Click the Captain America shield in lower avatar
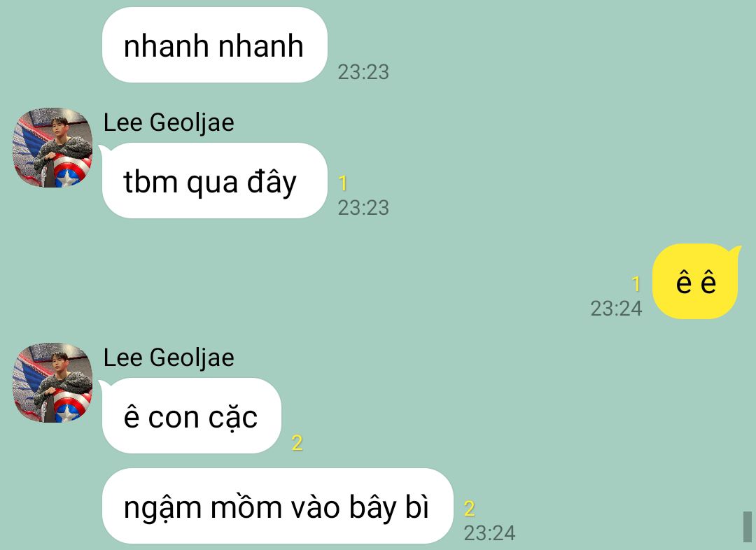Screen dimensions: 756x550 71,406
